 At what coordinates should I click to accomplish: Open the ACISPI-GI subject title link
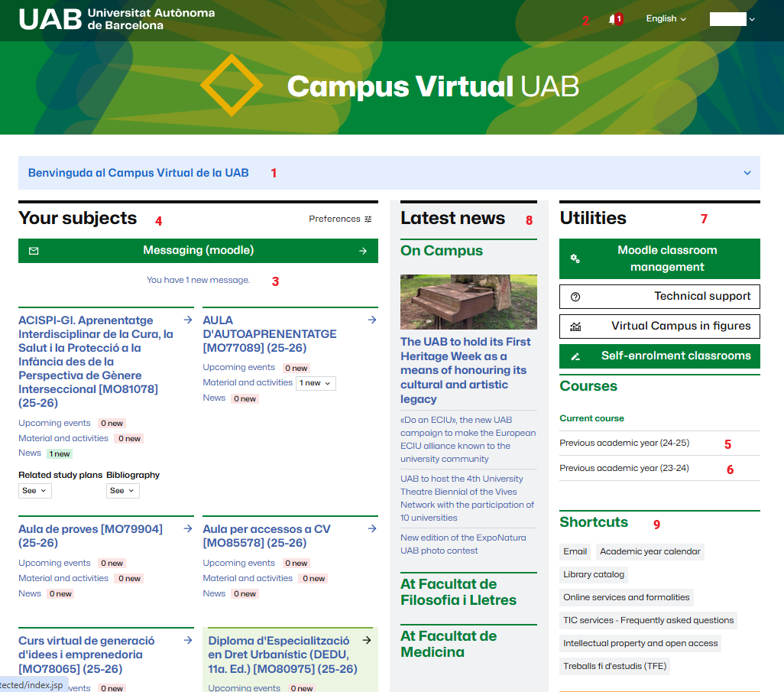96,361
